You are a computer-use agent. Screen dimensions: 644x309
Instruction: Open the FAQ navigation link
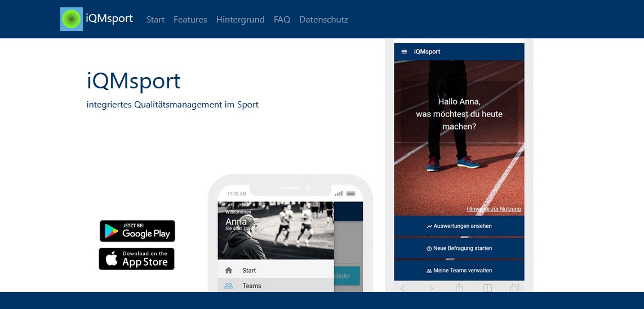pos(282,19)
